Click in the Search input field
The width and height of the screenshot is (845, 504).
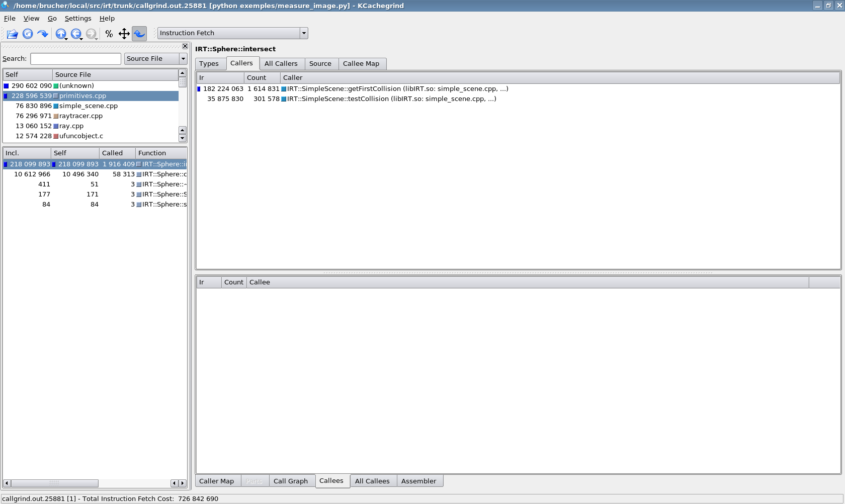(75, 59)
